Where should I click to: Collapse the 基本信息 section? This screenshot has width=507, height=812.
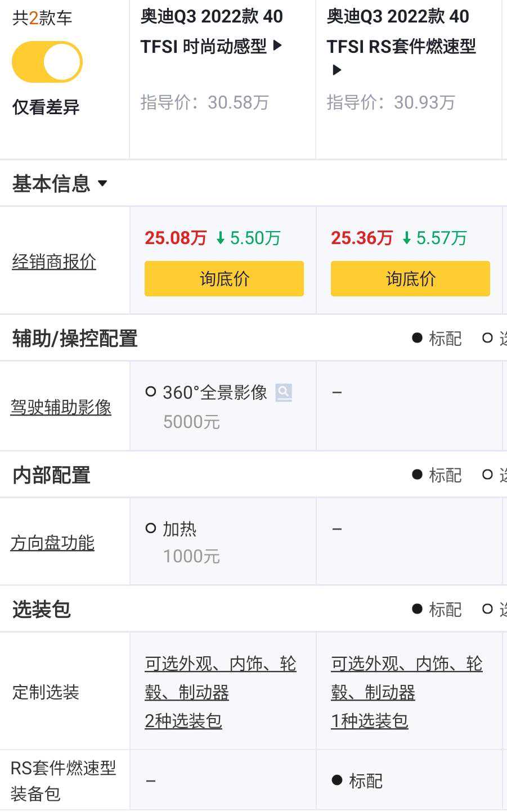[102, 183]
